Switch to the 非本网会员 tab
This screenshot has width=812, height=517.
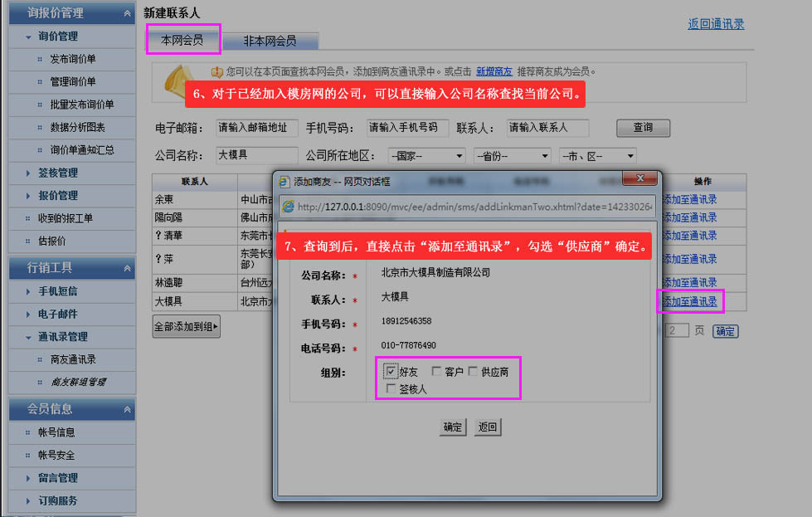(x=269, y=41)
